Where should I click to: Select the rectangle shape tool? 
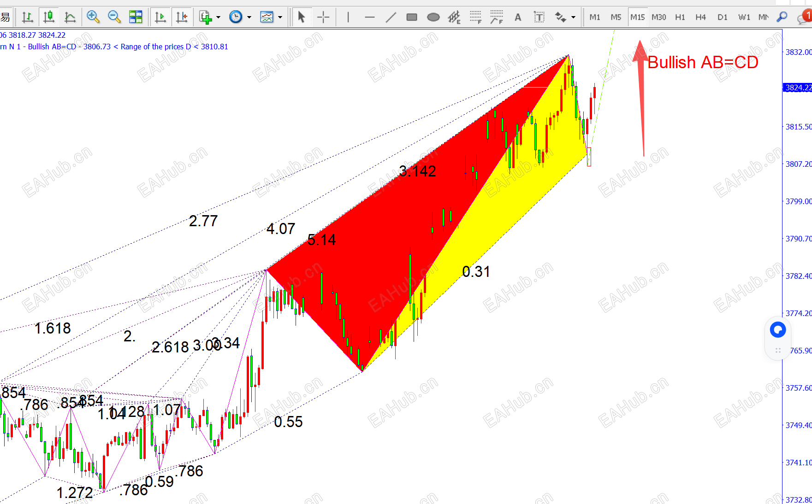pyautogui.click(x=412, y=18)
